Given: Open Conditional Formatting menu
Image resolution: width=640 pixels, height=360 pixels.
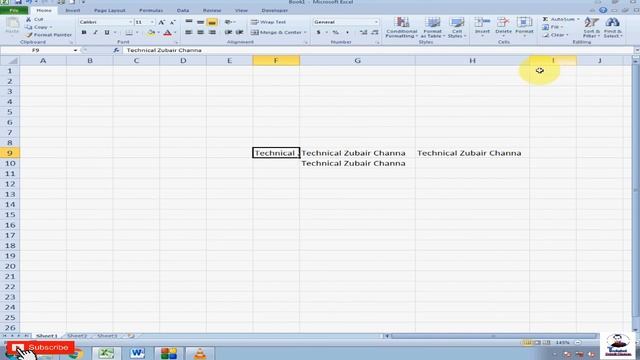Looking at the screenshot, I should click(x=402, y=28).
